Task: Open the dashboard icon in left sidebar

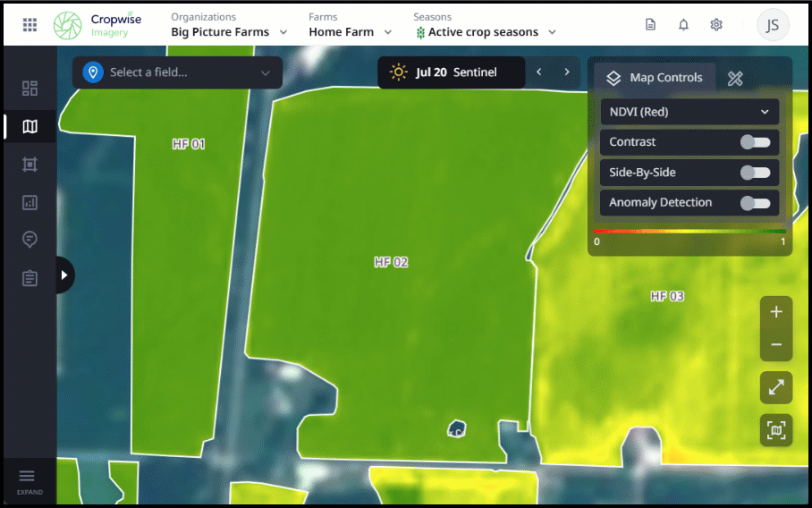Action: [x=30, y=89]
